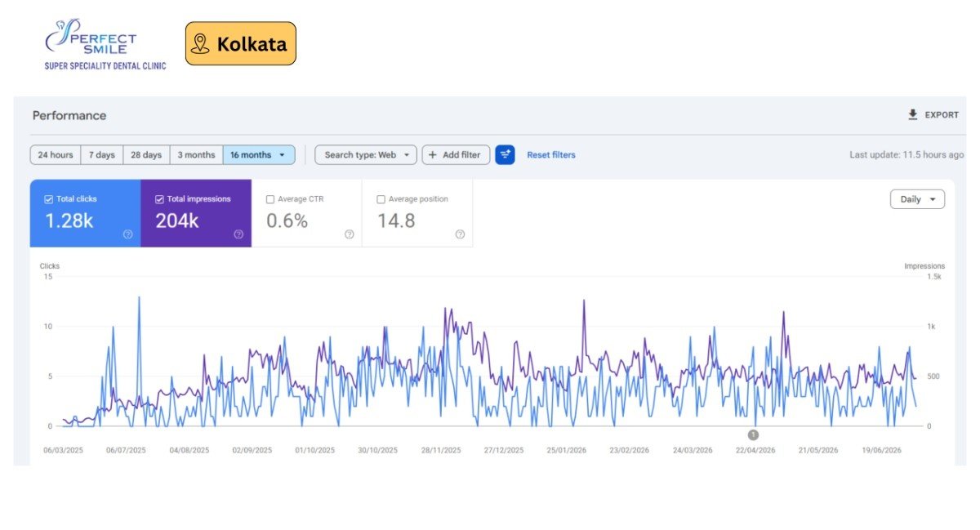980x530 pixels.
Task: Expand the 16 months date range dropdown
Action: pos(259,155)
